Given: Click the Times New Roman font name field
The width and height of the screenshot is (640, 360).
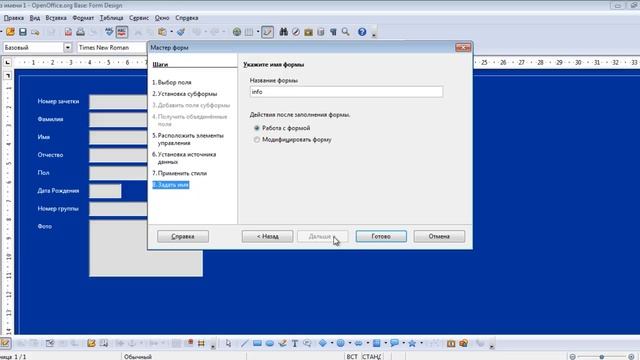Looking at the screenshot, I should click(112, 48).
